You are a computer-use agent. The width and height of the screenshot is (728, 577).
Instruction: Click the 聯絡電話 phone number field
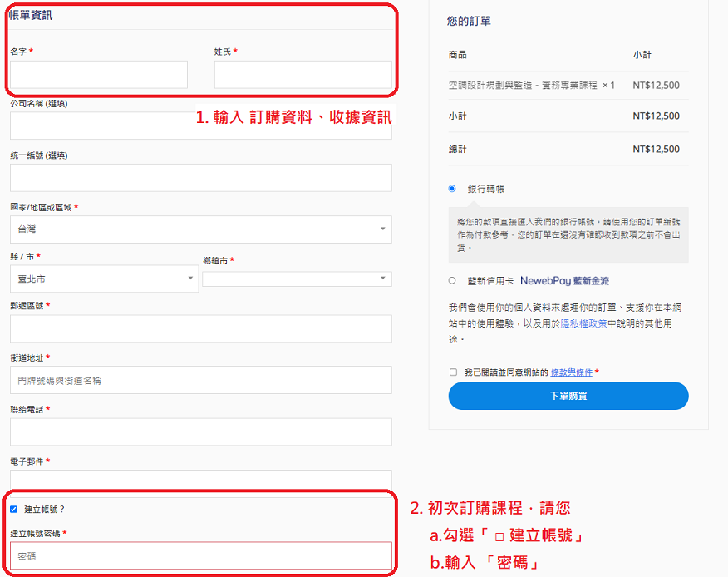click(200, 432)
